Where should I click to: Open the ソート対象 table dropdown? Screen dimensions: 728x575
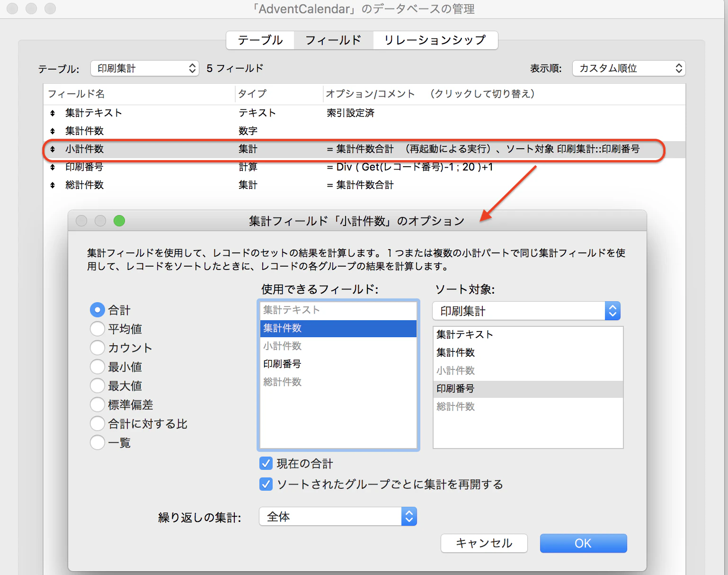pos(526,311)
